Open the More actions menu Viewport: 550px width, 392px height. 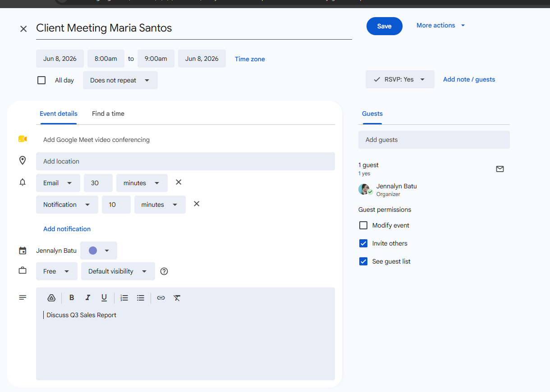[440, 26]
